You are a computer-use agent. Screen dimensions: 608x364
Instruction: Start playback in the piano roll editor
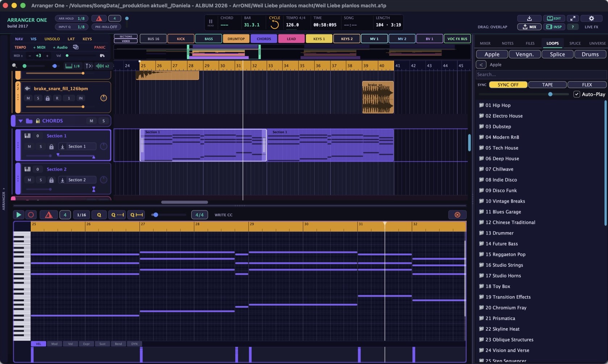click(x=18, y=215)
